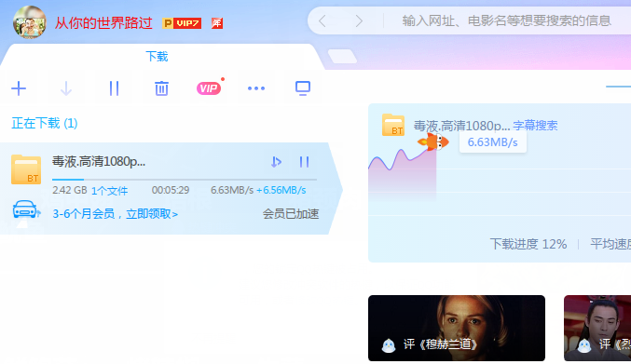Pause all tasks from the toolbar
The width and height of the screenshot is (631, 364).
coord(115,88)
